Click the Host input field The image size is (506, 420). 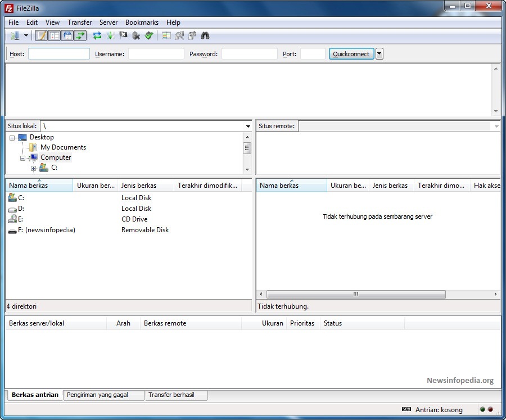coord(59,54)
